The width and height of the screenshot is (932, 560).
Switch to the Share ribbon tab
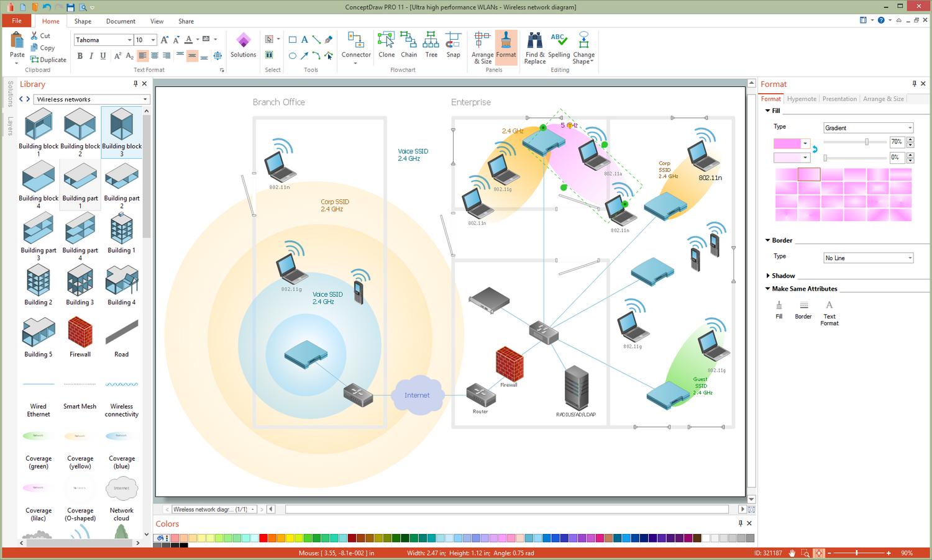(186, 21)
